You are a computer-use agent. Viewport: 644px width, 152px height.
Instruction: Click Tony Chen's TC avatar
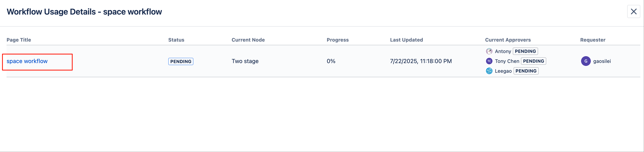point(489,61)
